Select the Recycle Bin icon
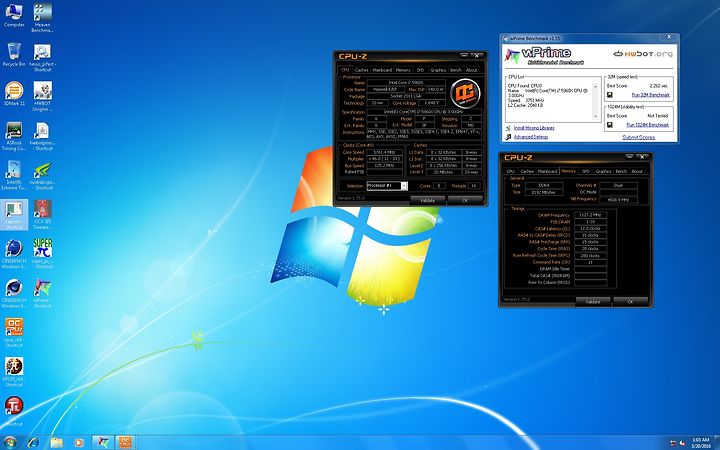Viewport: 720px width, 450px height. tap(14, 55)
